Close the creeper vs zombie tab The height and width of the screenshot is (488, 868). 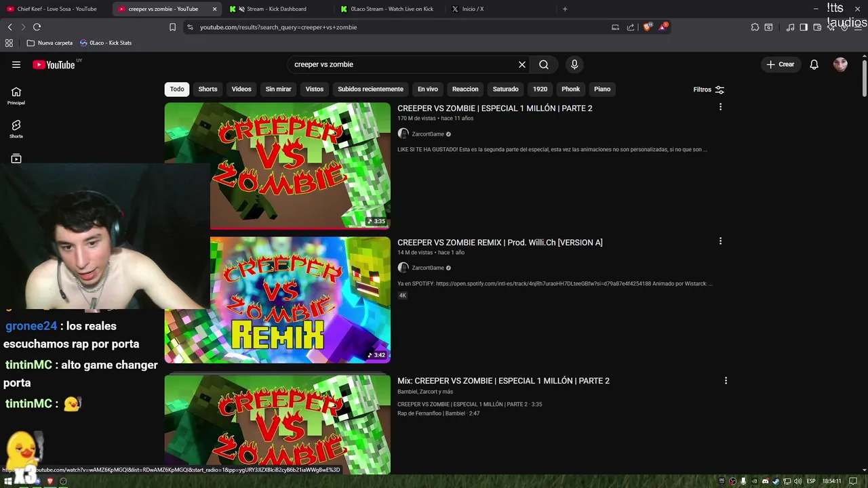click(x=215, y=9)
